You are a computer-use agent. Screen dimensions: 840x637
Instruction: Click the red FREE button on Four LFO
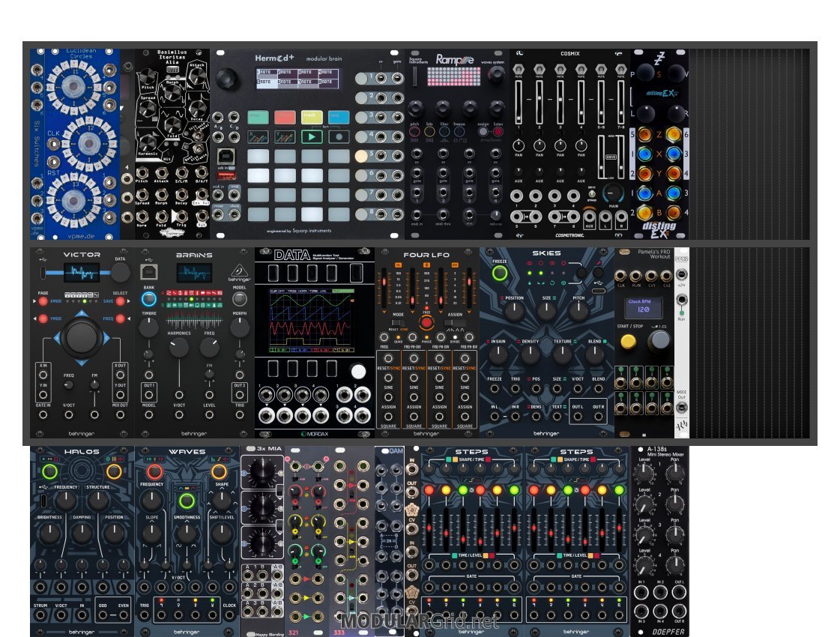click(x=426, y=323)
